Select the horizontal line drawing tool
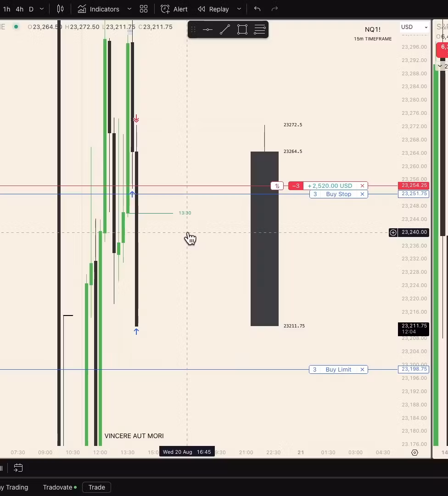 click(207, 30)
